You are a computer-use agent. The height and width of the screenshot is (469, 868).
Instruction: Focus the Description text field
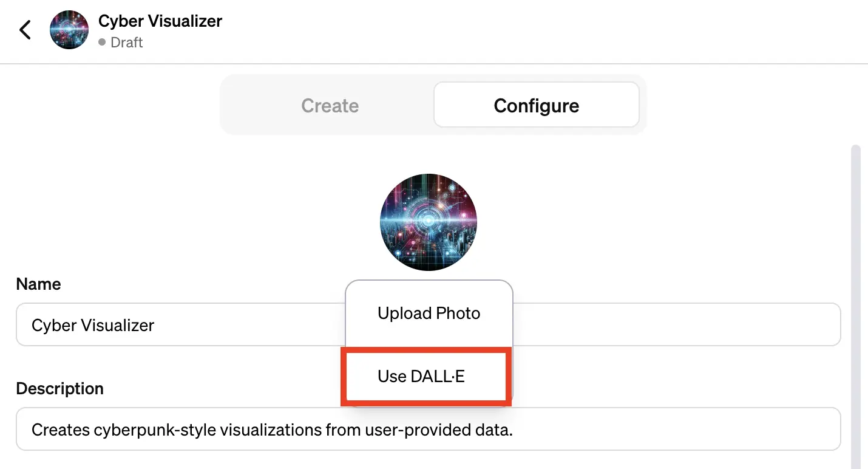point(668,430)
